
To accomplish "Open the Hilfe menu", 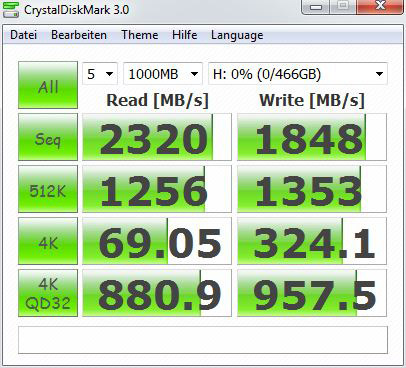I will tap(184, 35).
